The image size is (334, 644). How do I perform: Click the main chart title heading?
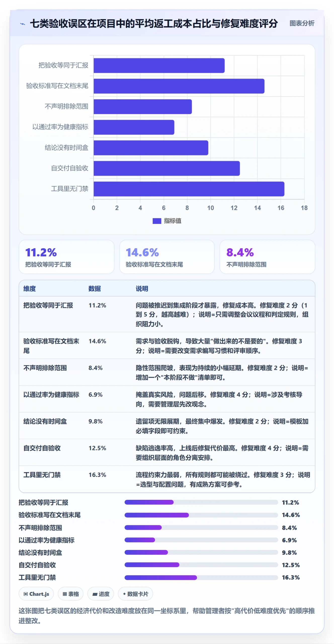pos(154,23)
